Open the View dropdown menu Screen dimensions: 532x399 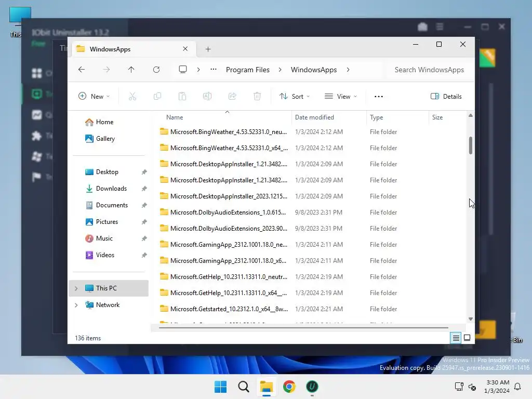pos(341,96)
